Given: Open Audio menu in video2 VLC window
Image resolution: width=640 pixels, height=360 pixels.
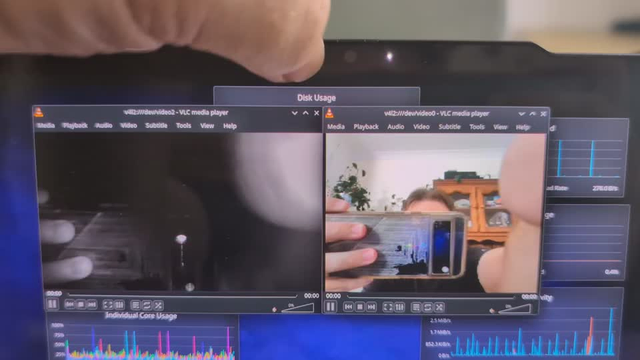Looking at the screenshot, I should 104,126.
